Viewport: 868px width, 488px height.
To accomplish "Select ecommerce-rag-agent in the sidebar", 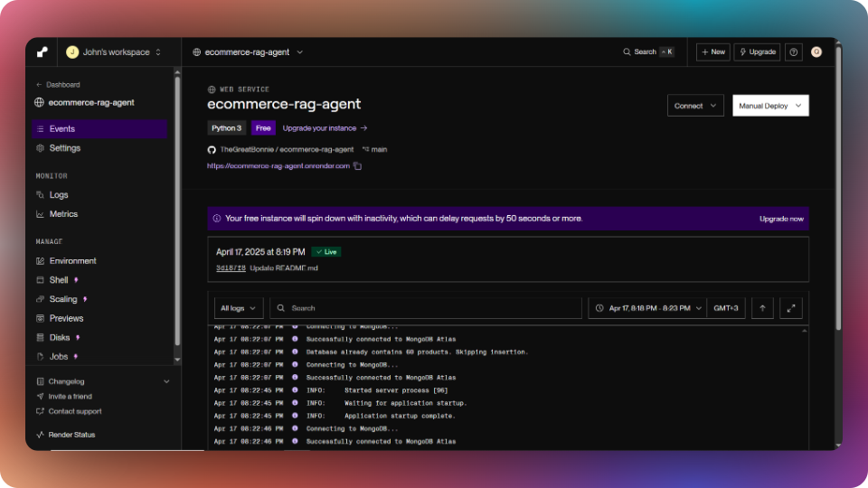I will point(85,102).
